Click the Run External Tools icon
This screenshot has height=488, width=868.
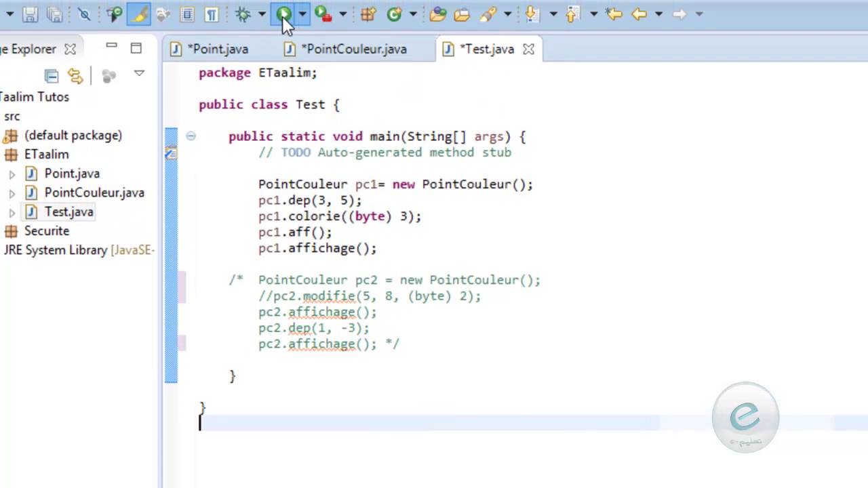click(x=323, y=14)
